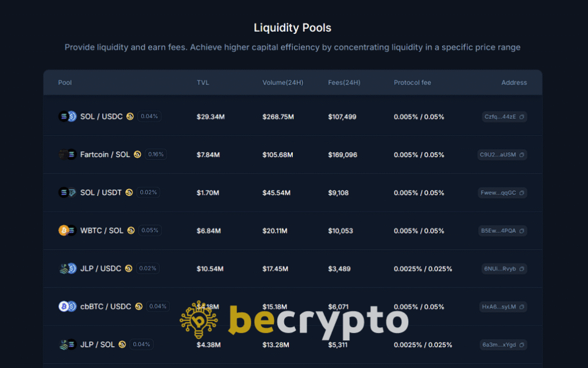Open the SOL / USDT pool
This screenshot has height=368, width=588.
click(100, 193)
